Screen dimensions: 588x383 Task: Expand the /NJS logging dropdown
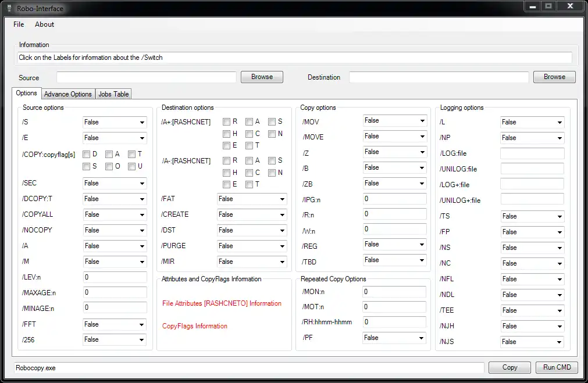coord(532,342)
